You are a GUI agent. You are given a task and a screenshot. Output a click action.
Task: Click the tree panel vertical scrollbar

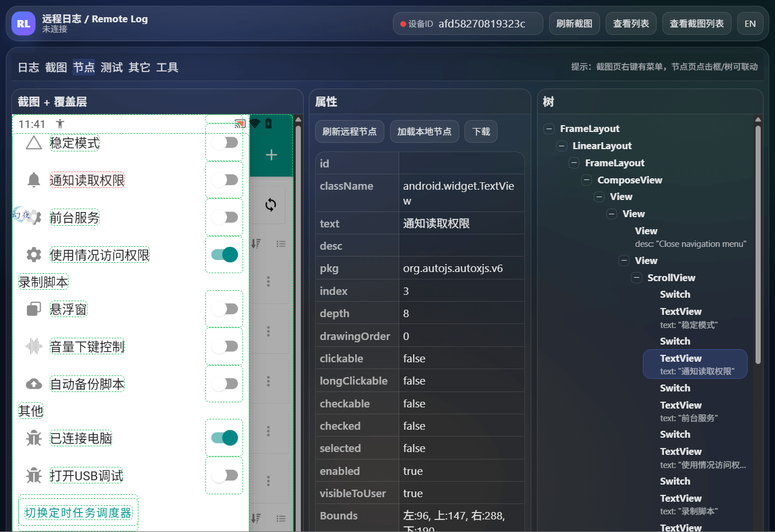point(758,244)
